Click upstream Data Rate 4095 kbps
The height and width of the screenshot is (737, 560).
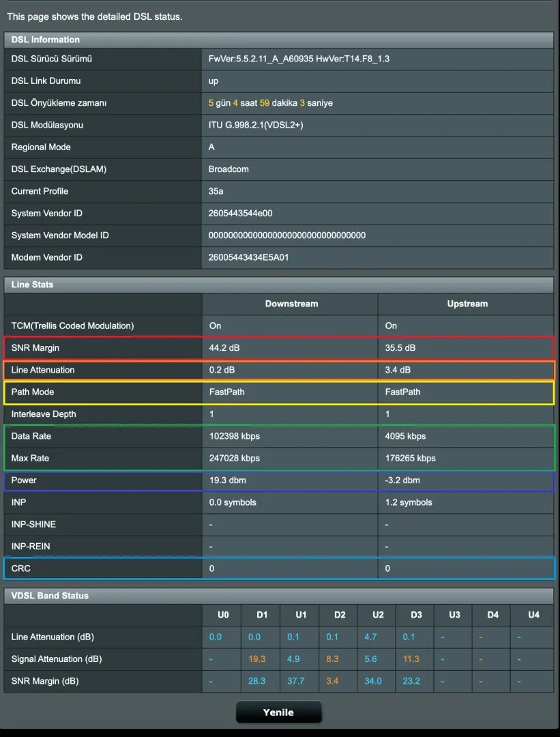pyautogui.click(x=405, y=436)
